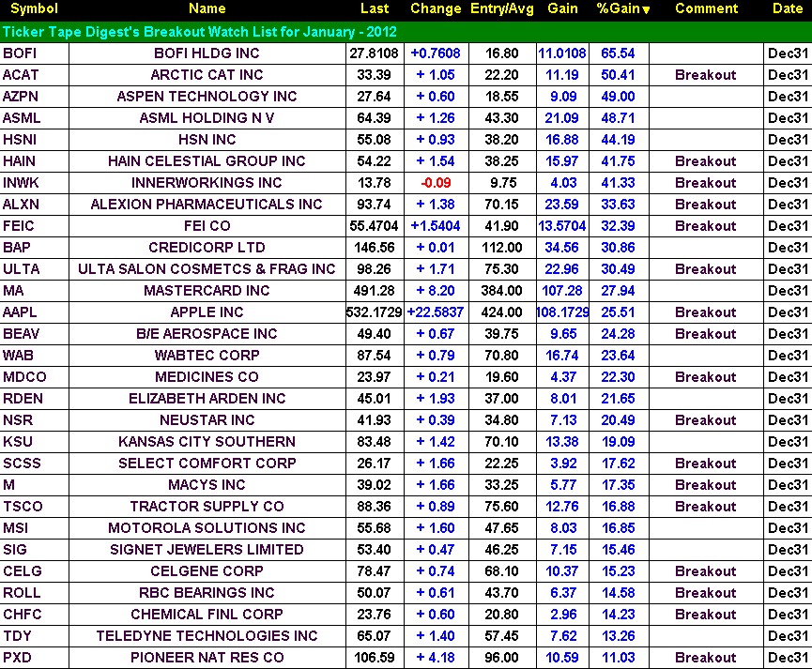Screen dimensions: 812x669
Task: Click ALEXION PHARMACEUTICALS INC name
Action: [207, 205]
